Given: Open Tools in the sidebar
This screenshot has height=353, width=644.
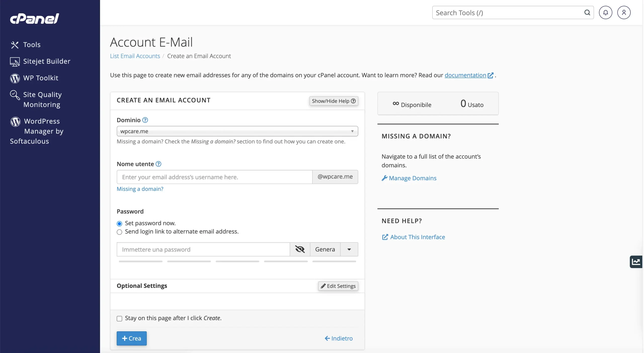Looking at the screenshot, I should [x=32, y=45].
